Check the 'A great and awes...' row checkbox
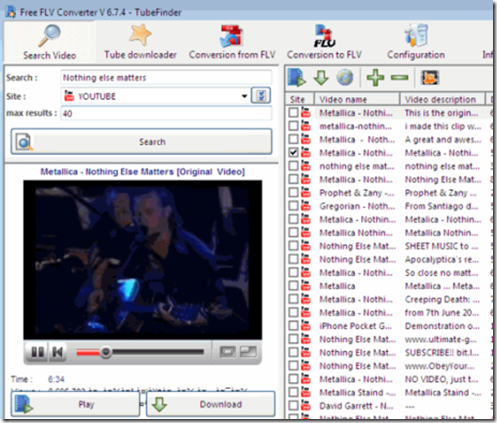Screen dimensions: 497x423 click(x=293, y=139)
